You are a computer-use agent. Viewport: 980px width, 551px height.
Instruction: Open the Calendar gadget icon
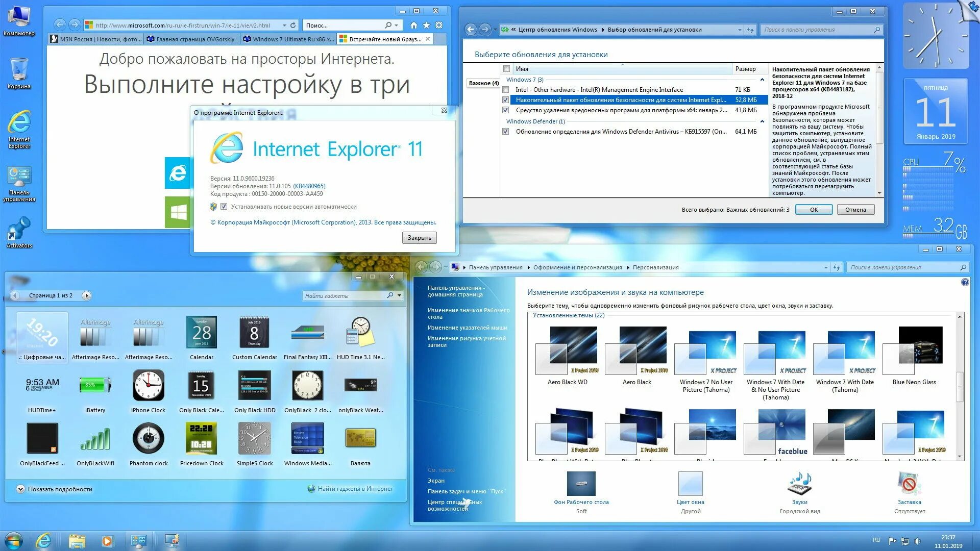click(202, 333)
